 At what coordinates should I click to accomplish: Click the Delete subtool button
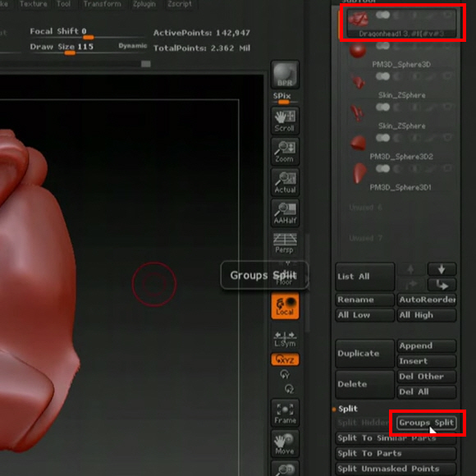[365, 384]
